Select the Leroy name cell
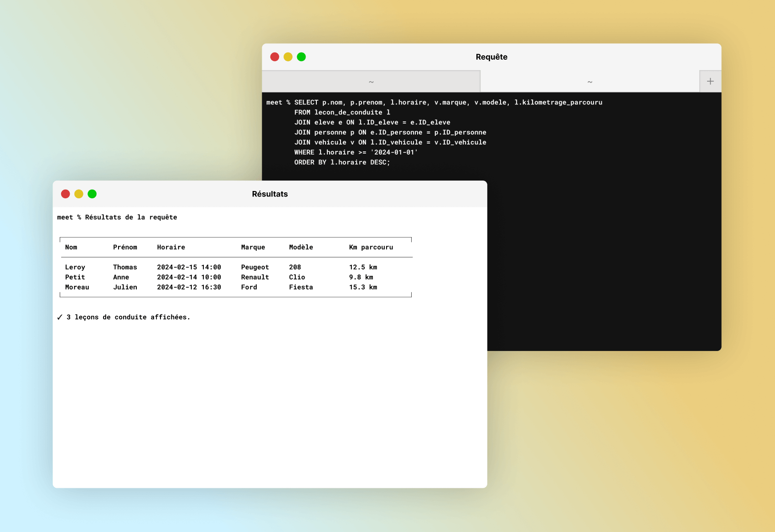The height and width of the screenshot is (532, 775). click(x=75, y=267)
